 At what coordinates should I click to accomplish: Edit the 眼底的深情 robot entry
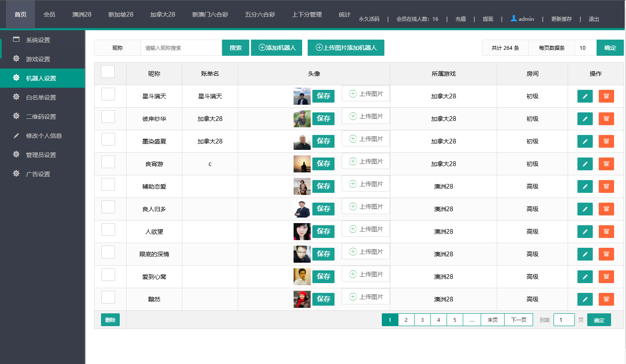(x=585, y=254)
